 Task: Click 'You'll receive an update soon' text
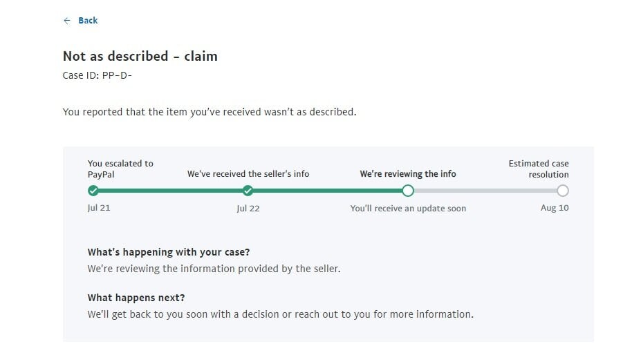[408, 208]
